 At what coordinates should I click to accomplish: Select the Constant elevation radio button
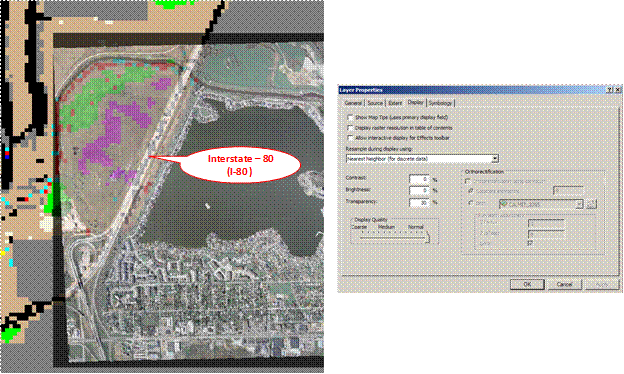point(471,191)
